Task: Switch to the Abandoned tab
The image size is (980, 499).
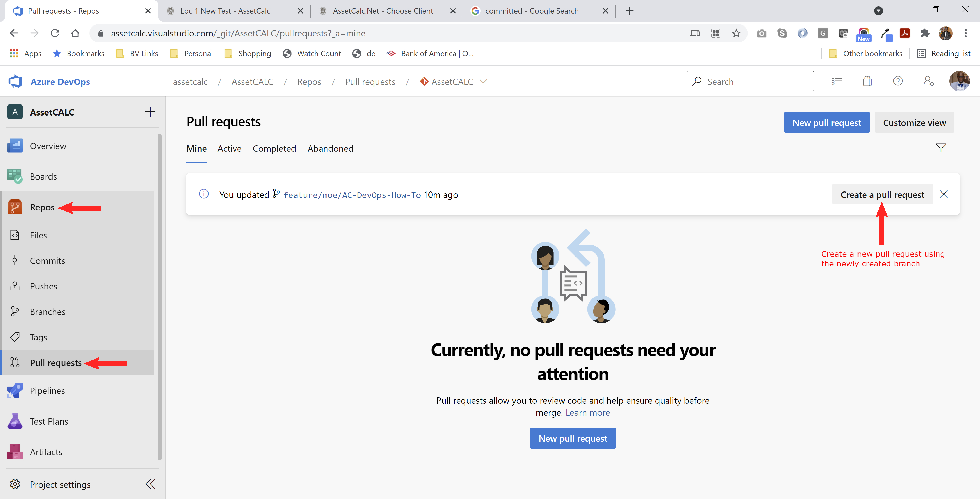Action: coord(330,149)
